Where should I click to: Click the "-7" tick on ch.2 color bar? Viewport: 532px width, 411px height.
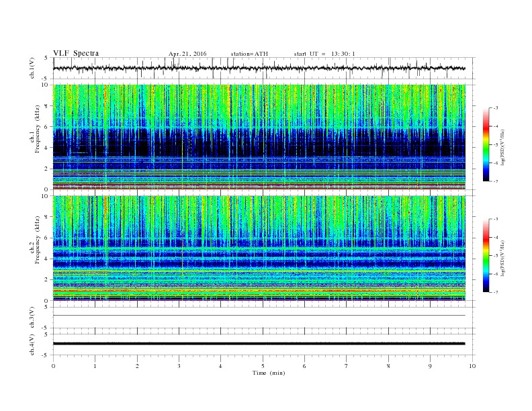[x=496, y=292]
